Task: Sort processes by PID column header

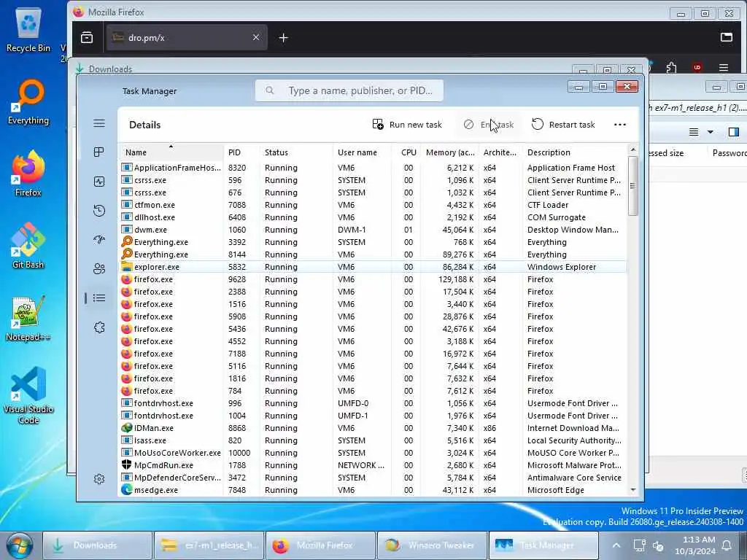Action: pos(241,152)
